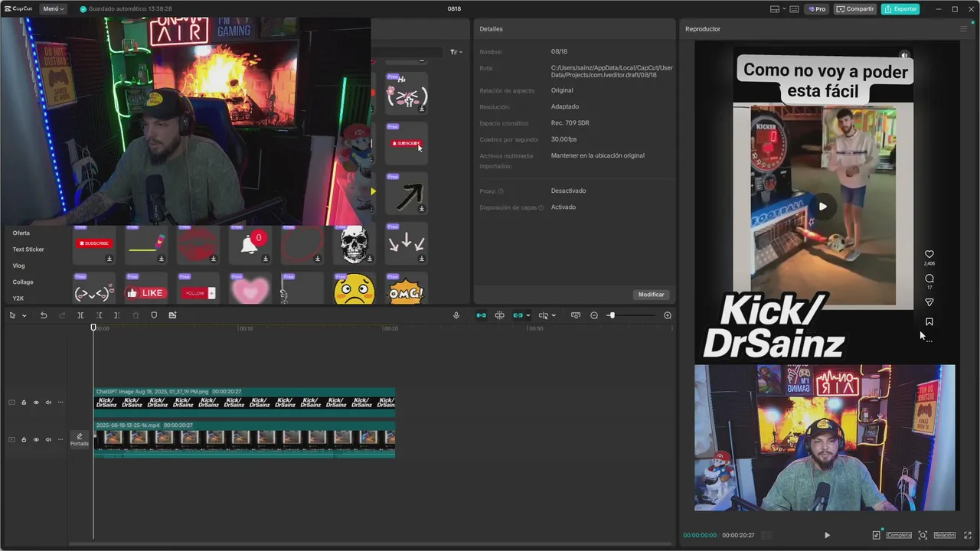
Task: Open the sticker filter dropdown
Action: pos(456,52)
